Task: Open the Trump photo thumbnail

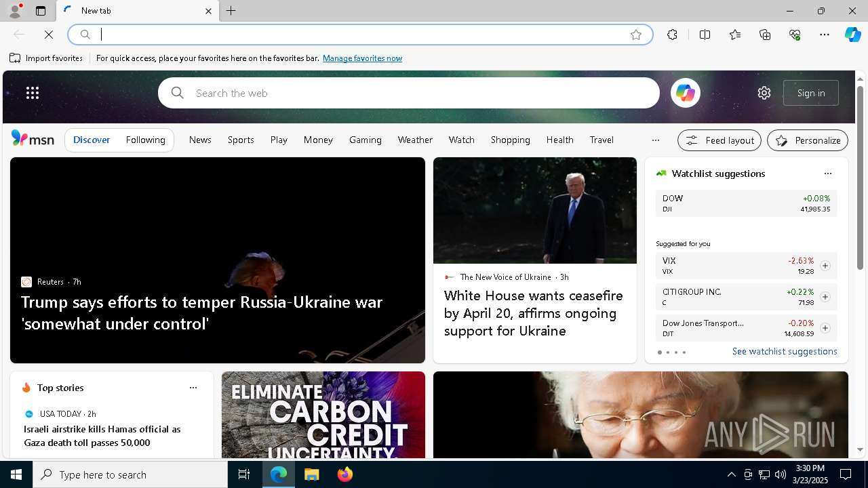Action: click(535, 210)
